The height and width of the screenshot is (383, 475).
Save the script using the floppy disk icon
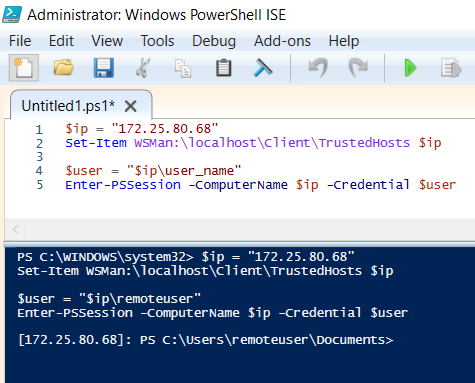104,68
